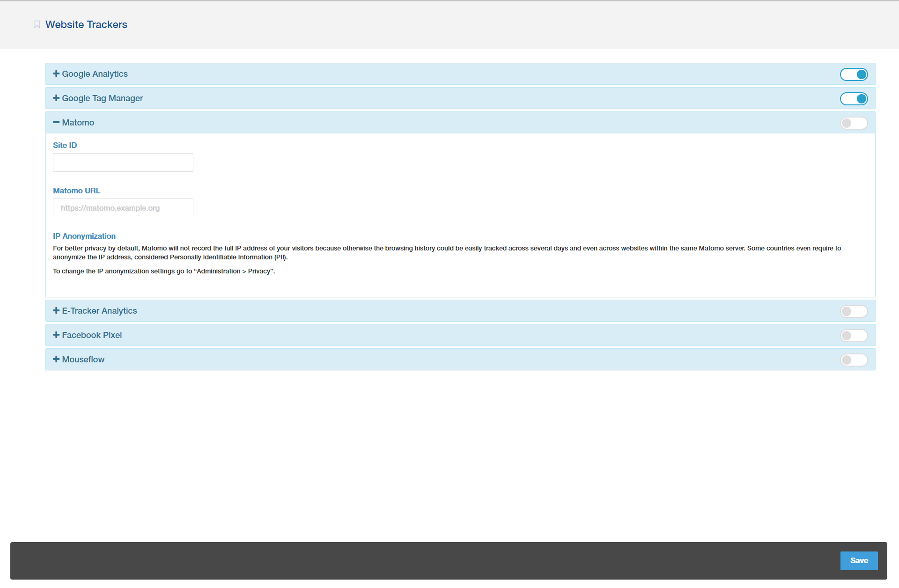Viewport: 899px width, 588px height.
Task: Focus the Site ID input field
Action: 123,162
